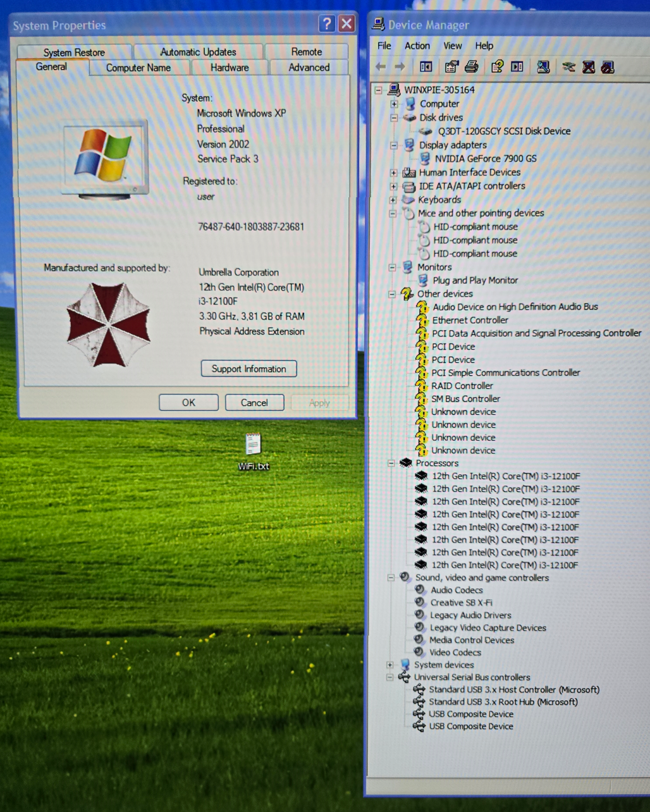Expand the Computer node

pyautogui.click(x=394, y=104)
